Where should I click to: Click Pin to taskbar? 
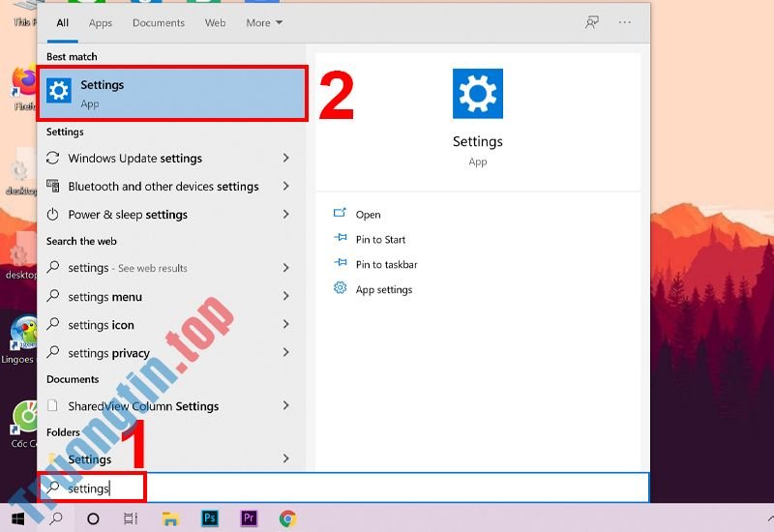386,264
